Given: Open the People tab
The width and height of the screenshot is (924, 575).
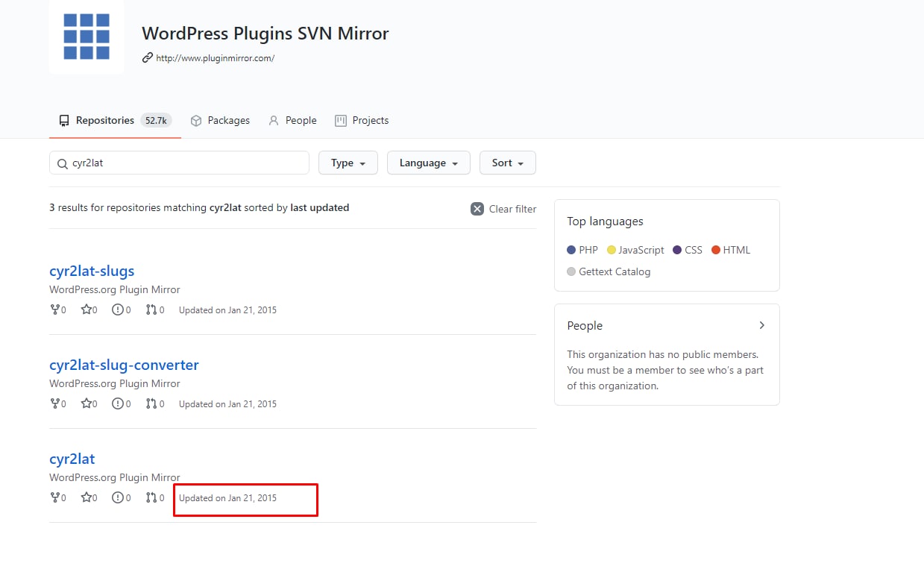Looking at the screenshot, I should (292, 121).
